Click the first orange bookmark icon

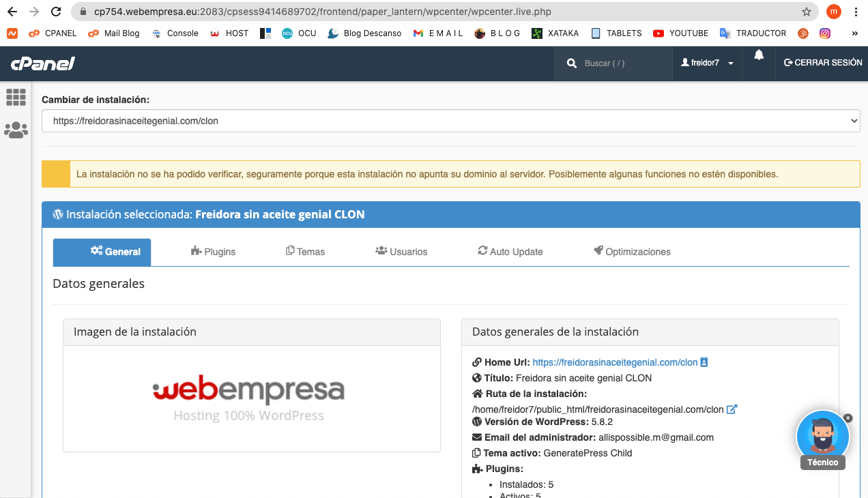[12, 33]
